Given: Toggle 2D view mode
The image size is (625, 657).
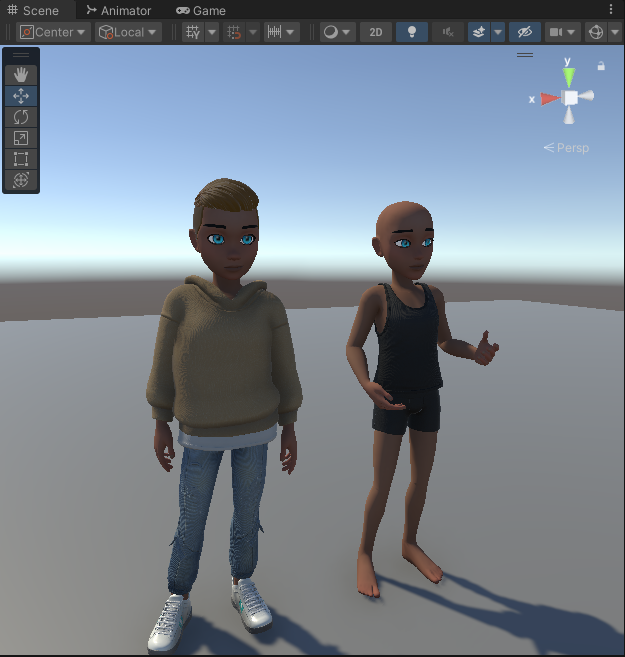Looking at the screenshot, I should [375, 32].
